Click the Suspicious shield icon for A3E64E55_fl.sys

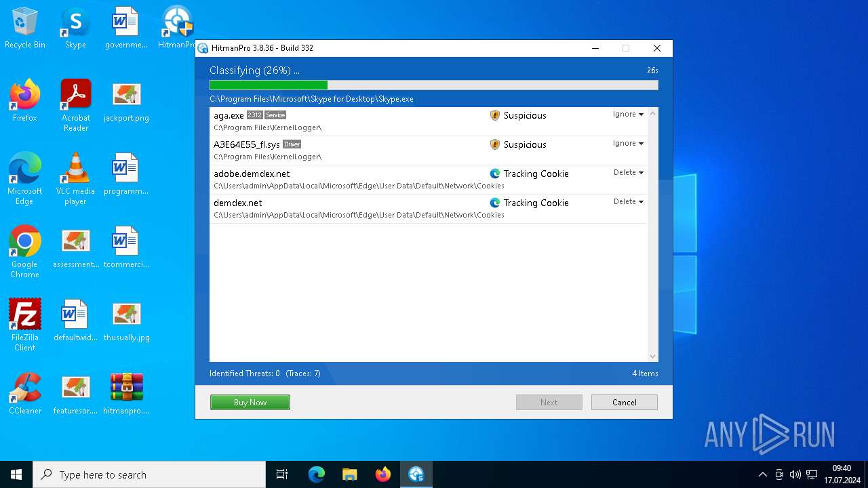(495, 144)
